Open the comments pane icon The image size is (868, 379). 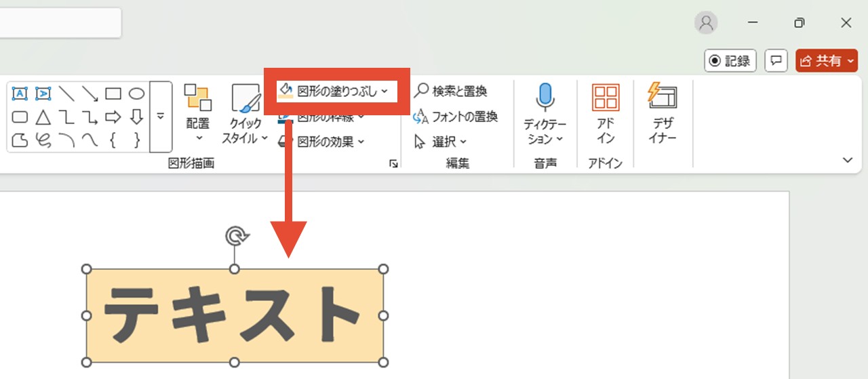point(776,61)
